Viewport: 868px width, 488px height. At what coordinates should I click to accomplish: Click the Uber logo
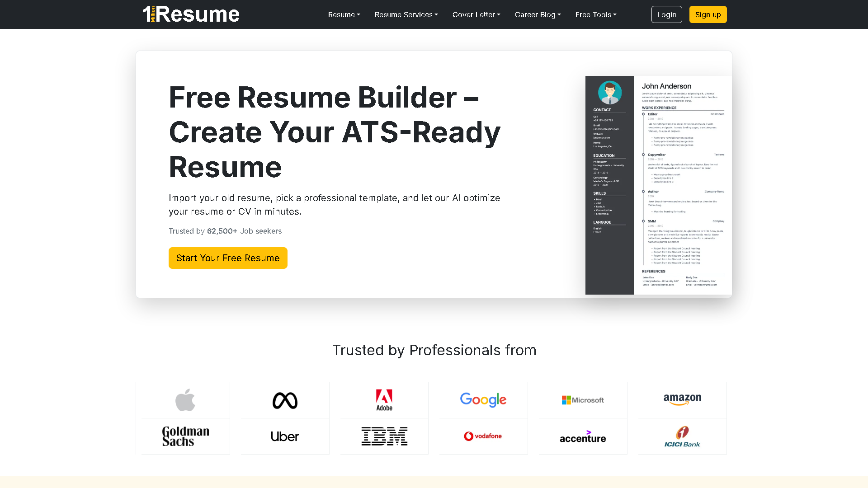[x=284, y=436]
